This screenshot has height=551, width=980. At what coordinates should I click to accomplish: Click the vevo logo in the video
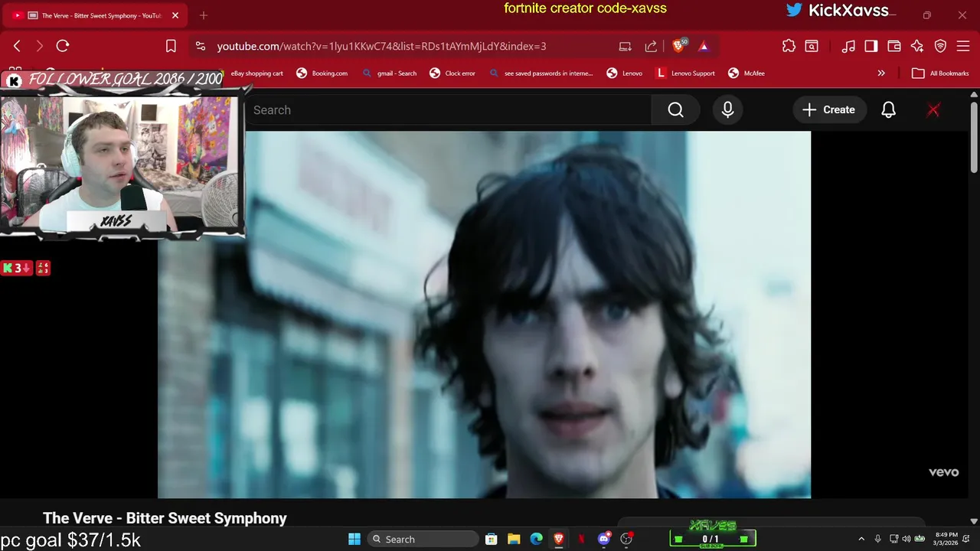click(x=943, y=472)
